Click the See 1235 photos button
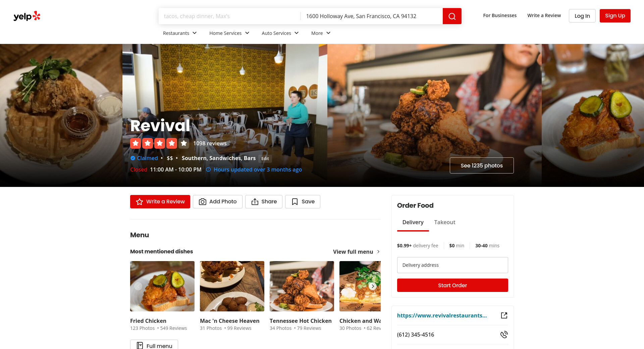This screenshot has width=644, height=349. pyautogui.click(x=482, y=165)
